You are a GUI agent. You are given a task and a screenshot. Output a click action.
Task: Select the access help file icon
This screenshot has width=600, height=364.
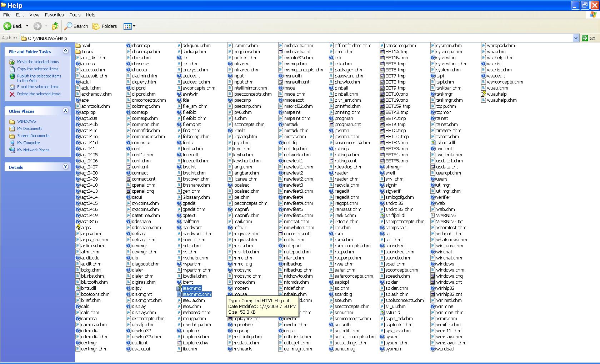[78, 64]
